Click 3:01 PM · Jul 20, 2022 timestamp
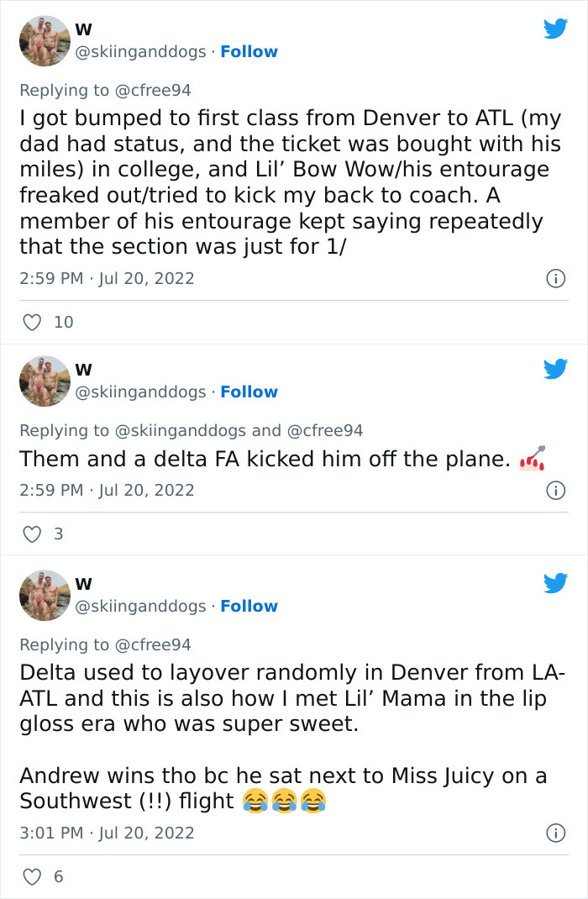The height and width of the screenshot is (899, 588). pyautogui.click(x=107, y=833)
